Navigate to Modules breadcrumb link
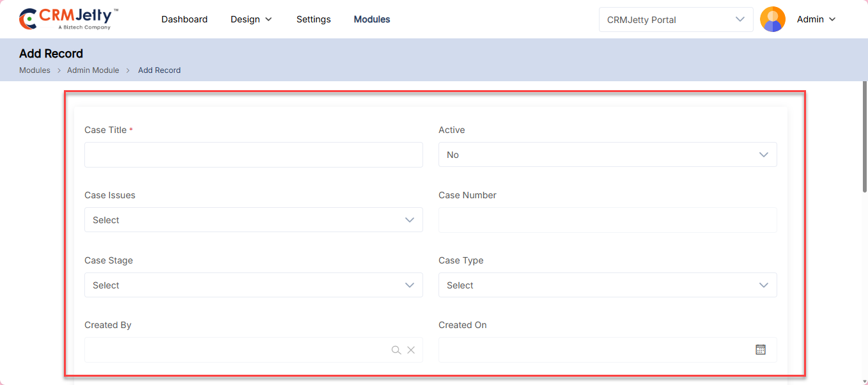Screen dimensions: 868x385 pyautogui.click(x=35, y=70)
